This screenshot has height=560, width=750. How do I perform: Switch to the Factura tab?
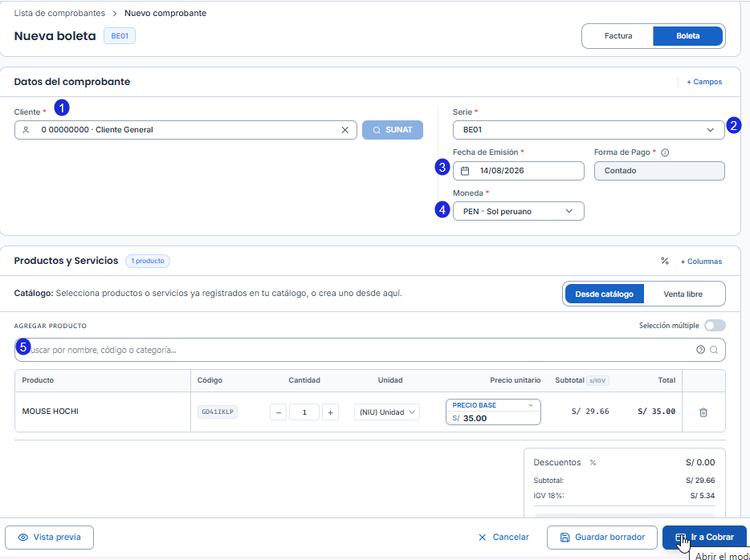tap(618, 36)
